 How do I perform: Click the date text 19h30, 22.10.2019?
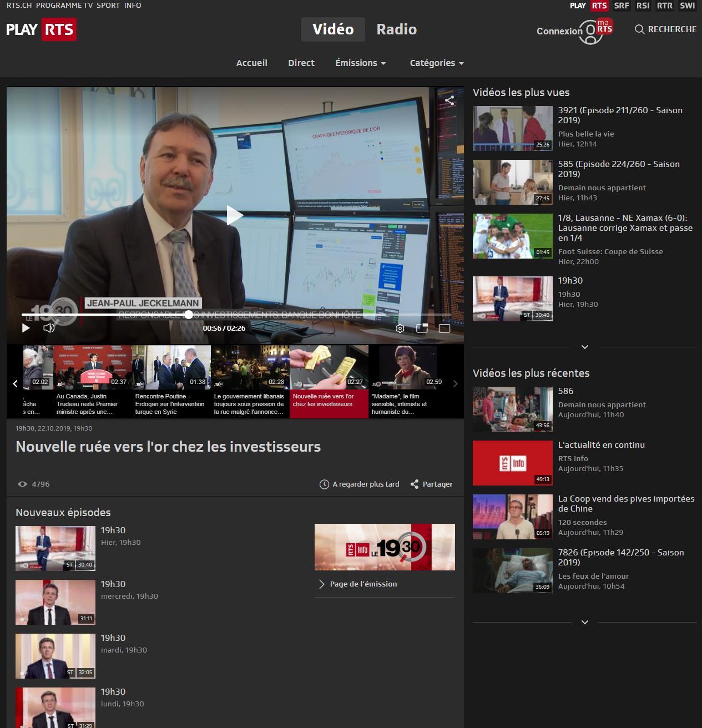coord(54,428)
